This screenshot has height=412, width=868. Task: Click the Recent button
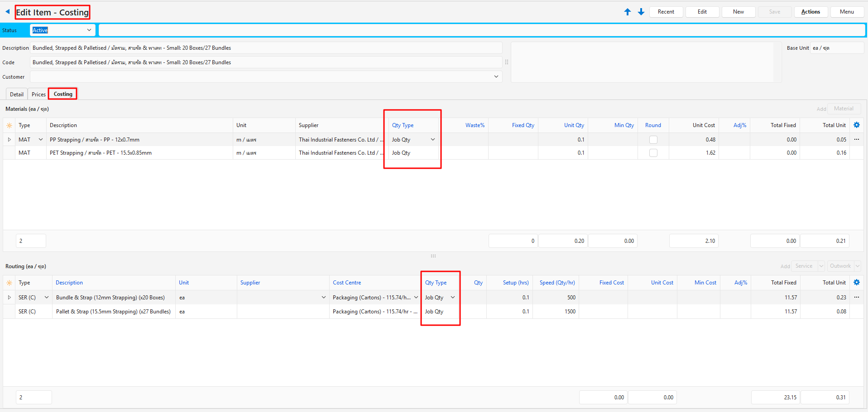click(x=666, y=12)
